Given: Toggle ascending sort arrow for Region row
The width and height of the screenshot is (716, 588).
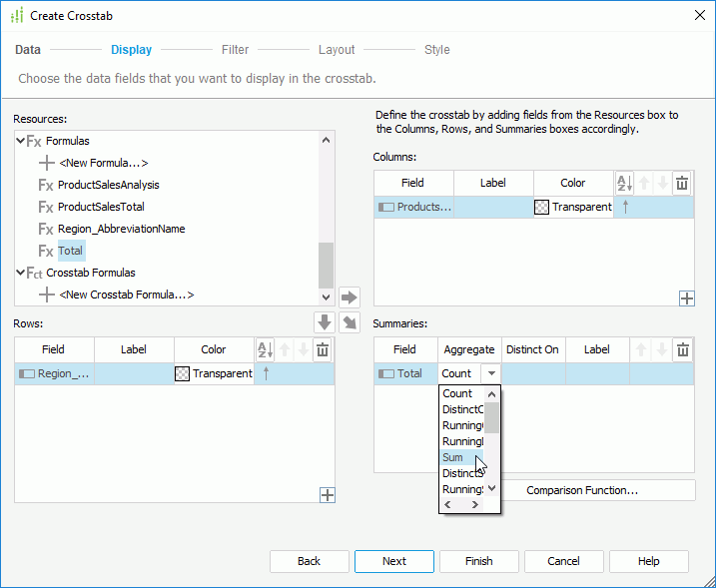Looking at the screenshot, I should click(267, 373).
